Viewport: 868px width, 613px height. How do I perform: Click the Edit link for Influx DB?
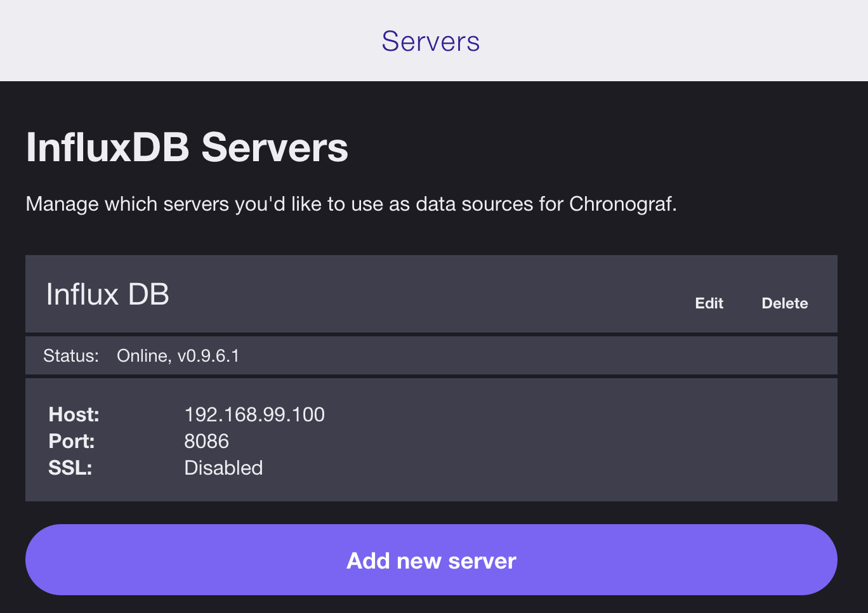point(709,303)
